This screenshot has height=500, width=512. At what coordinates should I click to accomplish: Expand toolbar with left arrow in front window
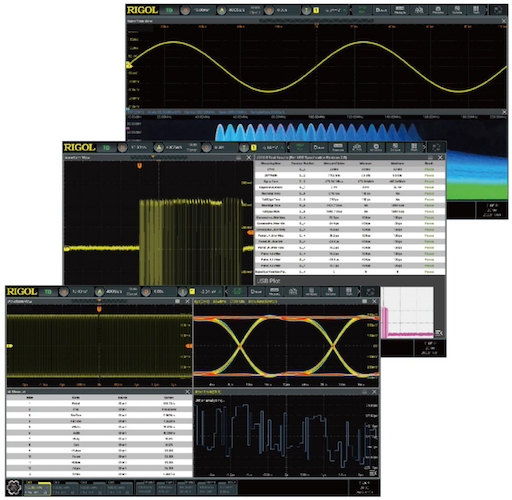(227, 292)
